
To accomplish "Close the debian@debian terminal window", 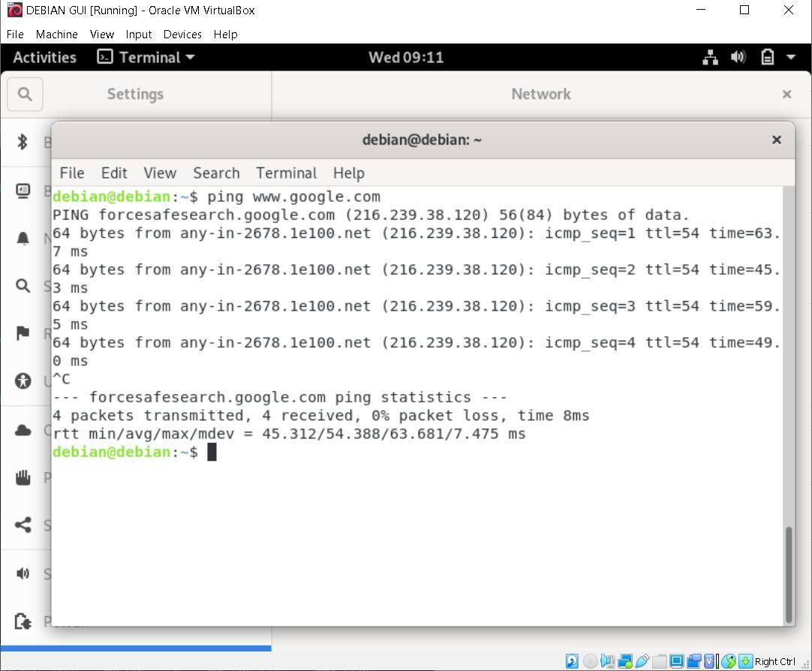I will click(776, 140).
